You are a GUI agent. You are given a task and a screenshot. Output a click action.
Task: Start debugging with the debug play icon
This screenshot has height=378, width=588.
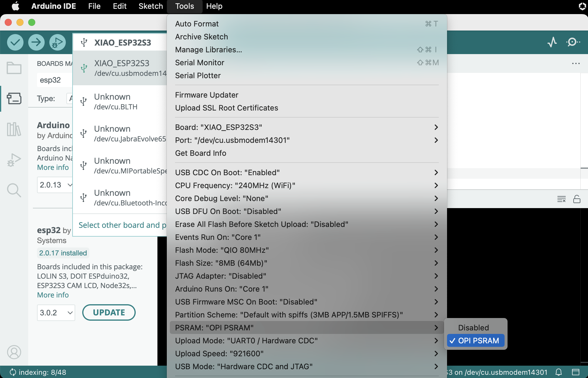pos(58,42)
